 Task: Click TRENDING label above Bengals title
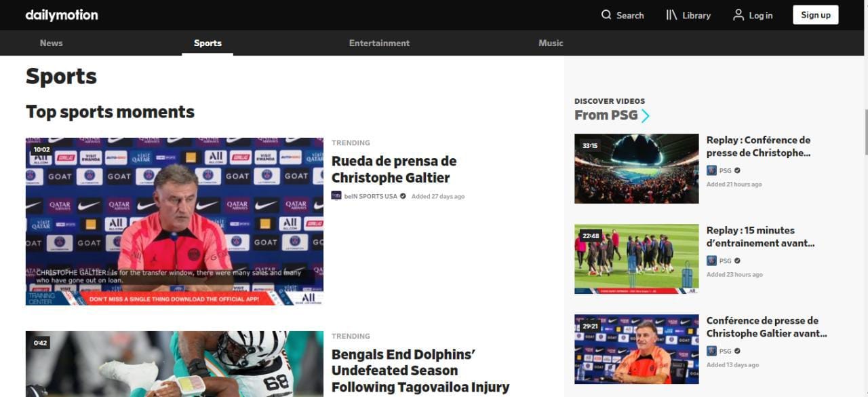pyautogui.click(x=351, y=336)
